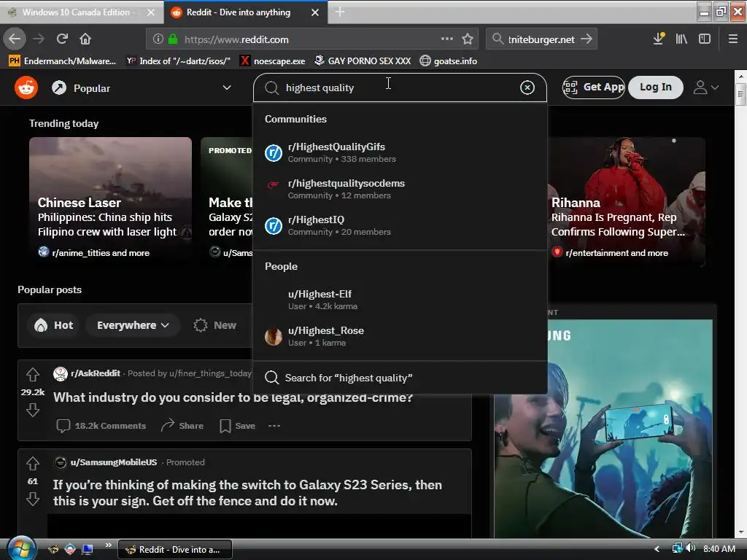Open the Windows Start orb
The height and width of the screenshot is (560, 747).
21,548
